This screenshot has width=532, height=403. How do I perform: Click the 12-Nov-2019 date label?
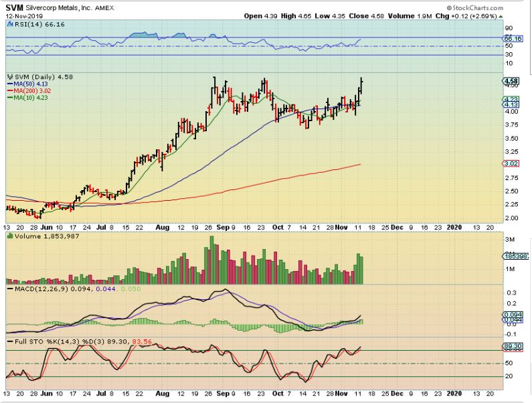point(24,16)
